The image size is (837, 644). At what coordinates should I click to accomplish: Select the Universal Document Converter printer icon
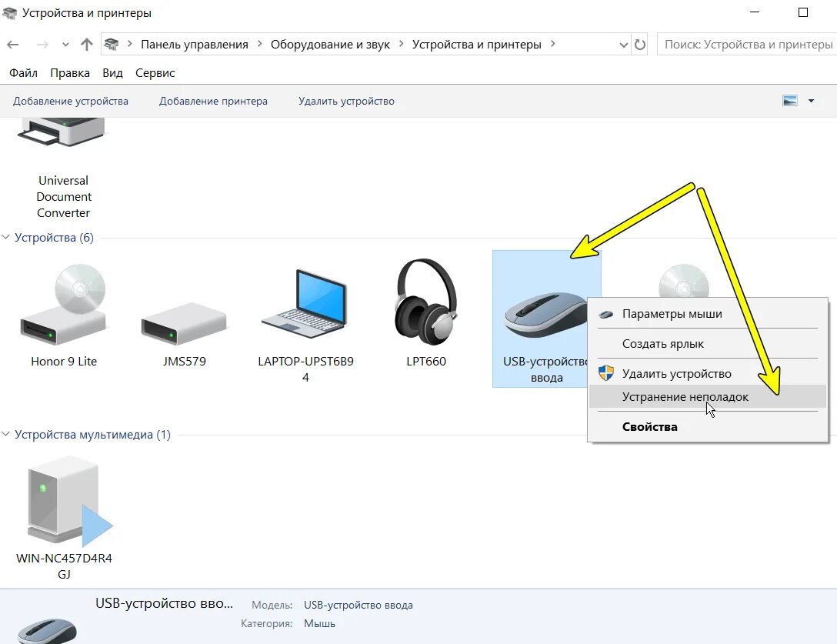point(63,132)
